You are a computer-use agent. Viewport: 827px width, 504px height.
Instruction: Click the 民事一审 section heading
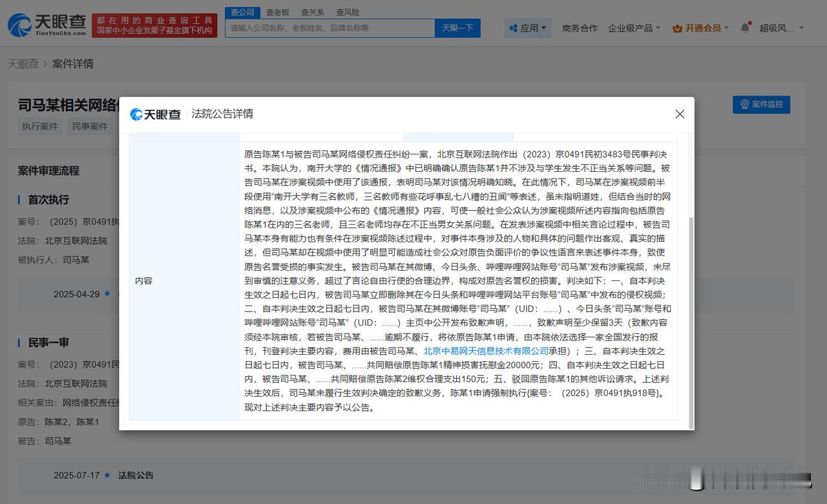(x=48, y=342)
